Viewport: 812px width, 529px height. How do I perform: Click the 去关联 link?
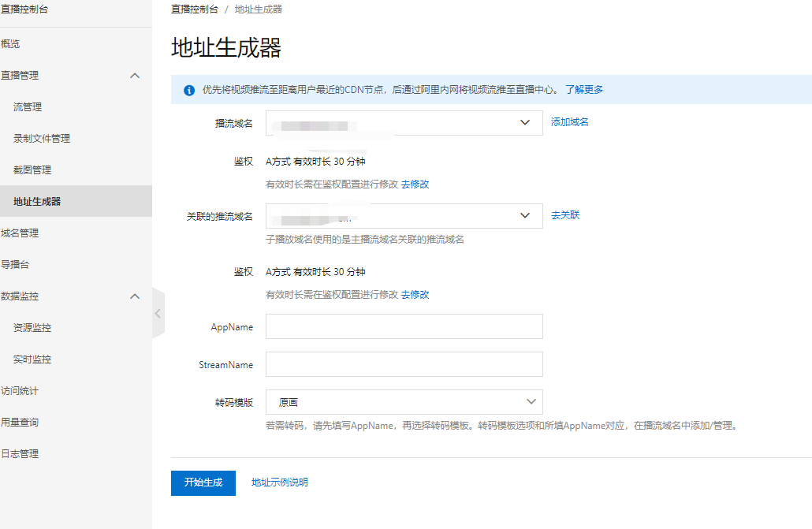point(565,215)
